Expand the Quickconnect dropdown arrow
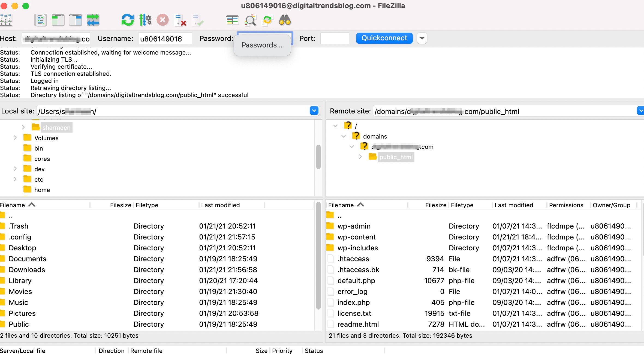 pos(421,38)
